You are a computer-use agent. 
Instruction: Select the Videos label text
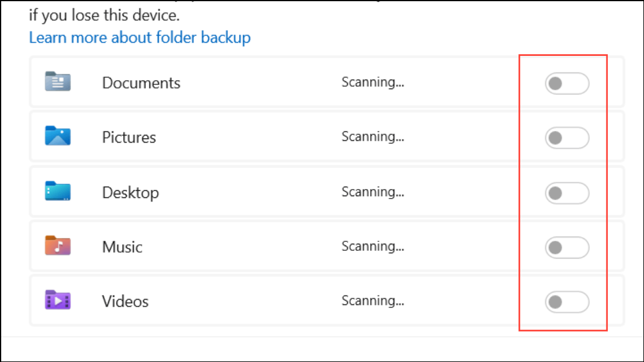coord(125,302)
